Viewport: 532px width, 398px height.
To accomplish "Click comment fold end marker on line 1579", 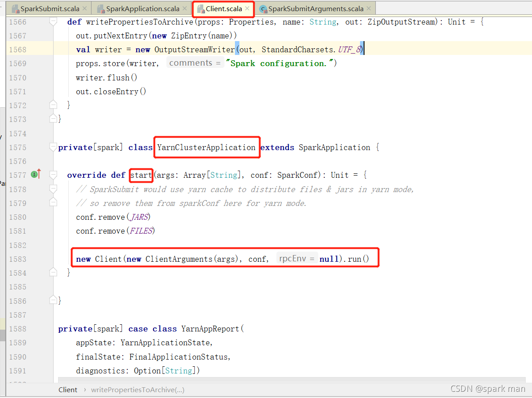I will 53,202.
